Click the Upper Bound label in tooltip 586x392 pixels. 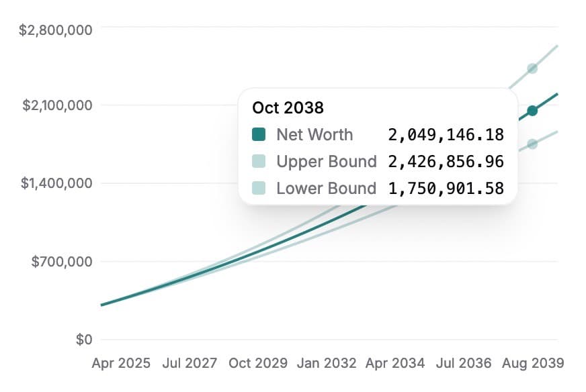(327, 161)
